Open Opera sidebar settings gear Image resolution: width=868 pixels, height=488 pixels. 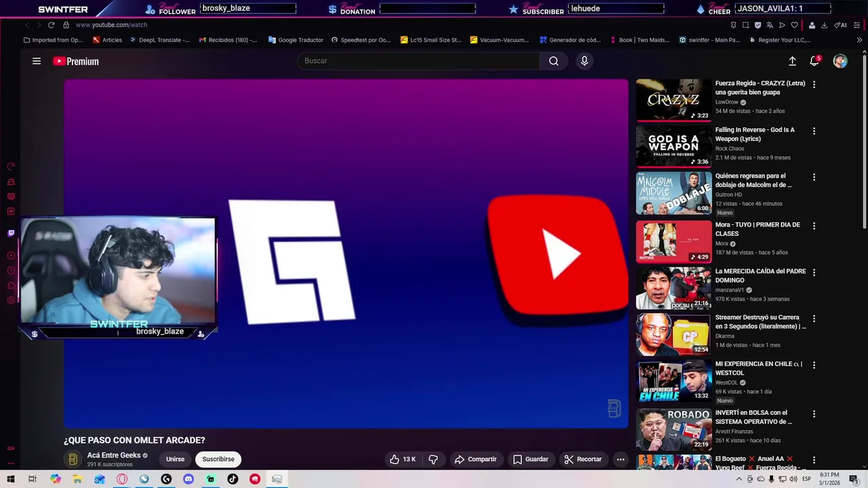tap(11, 300)
